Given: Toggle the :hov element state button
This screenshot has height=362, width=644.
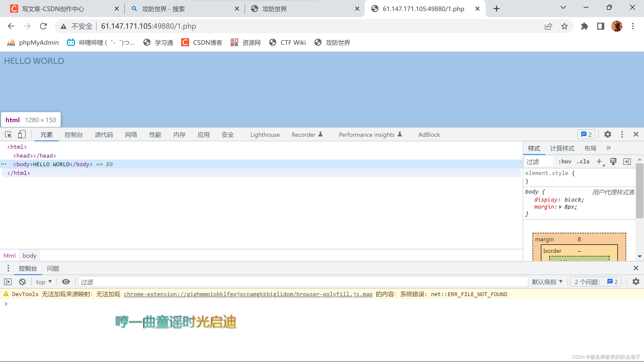Looking at the screenshot, I should (x=565, y=162).
